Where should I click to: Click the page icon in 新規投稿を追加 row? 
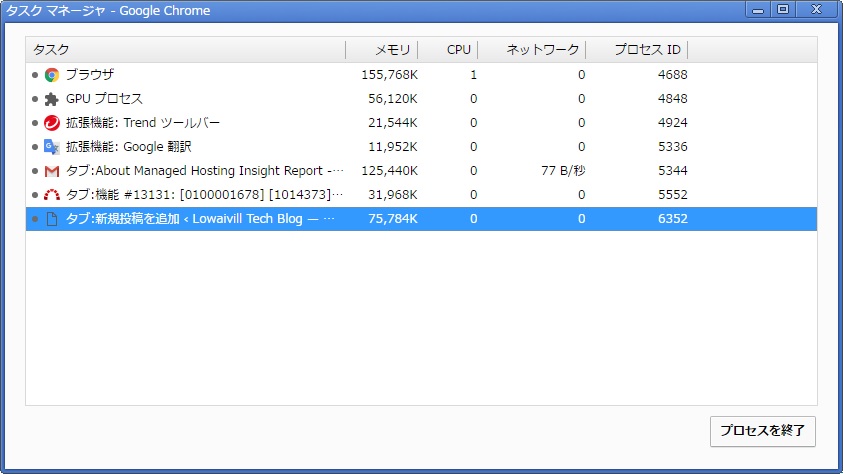[x=52, y=219]
